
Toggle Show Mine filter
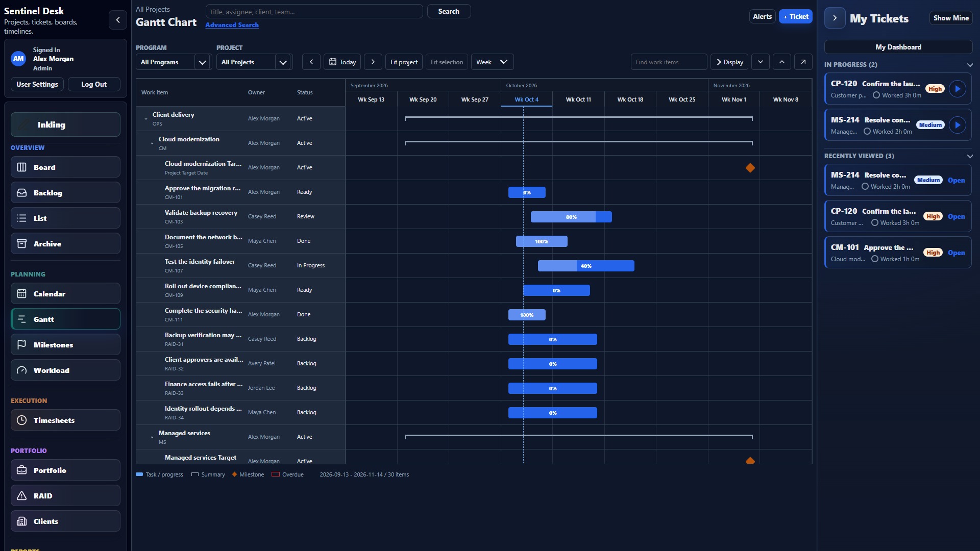[951, 18]
